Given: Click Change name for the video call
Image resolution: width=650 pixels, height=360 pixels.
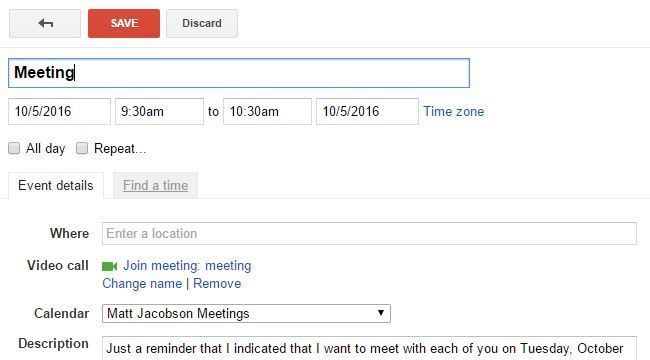Looking at the screenshot, I should point(142,284).
